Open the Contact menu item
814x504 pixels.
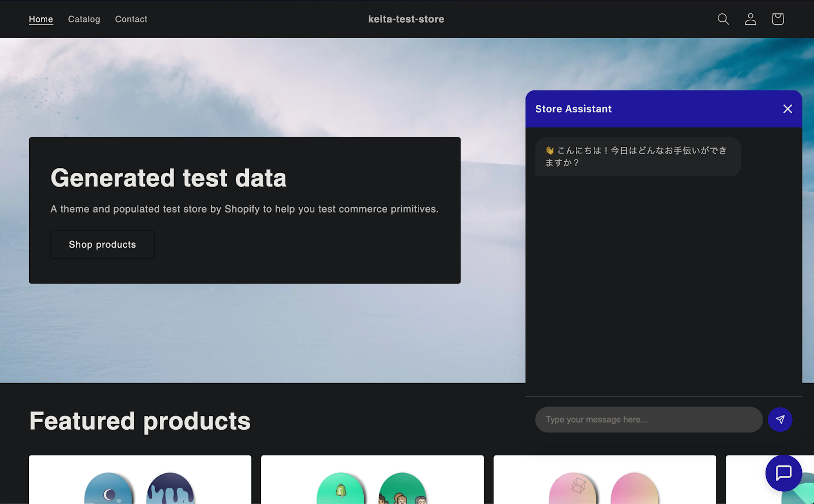click(x=131, y=19)
